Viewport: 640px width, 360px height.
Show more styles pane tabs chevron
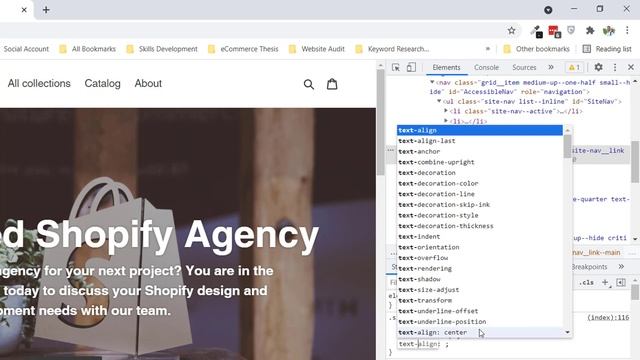(621, 267)
